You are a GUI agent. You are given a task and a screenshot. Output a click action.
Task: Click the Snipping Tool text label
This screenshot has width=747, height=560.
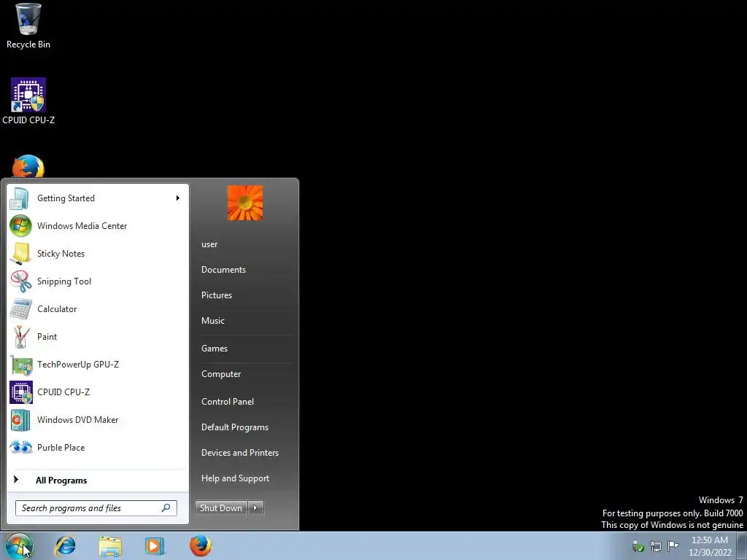tap(64, 281)
